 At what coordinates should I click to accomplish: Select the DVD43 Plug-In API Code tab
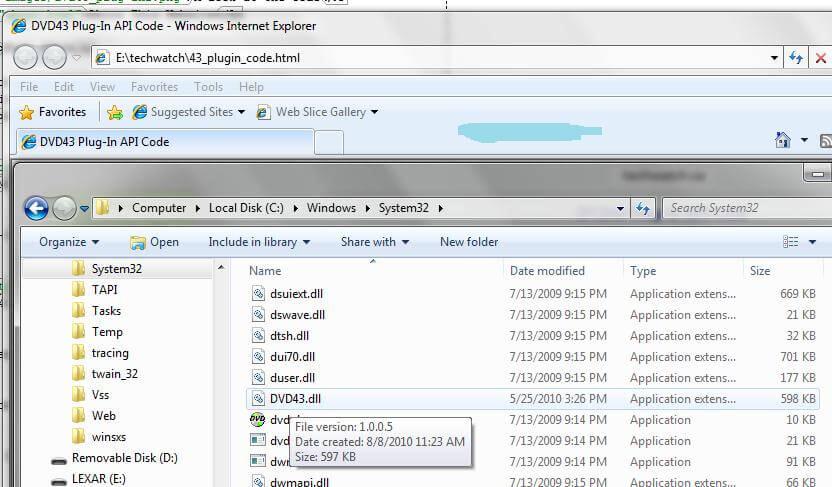point(165,142)
